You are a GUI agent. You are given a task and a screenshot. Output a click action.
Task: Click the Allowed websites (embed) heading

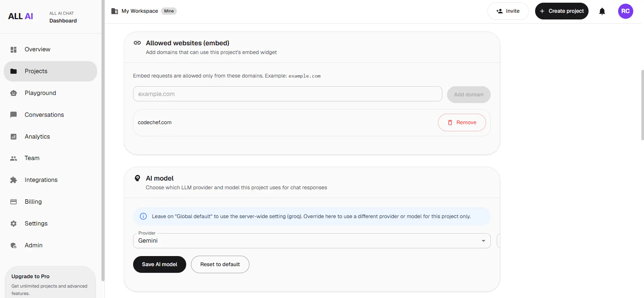coord(188,43)
